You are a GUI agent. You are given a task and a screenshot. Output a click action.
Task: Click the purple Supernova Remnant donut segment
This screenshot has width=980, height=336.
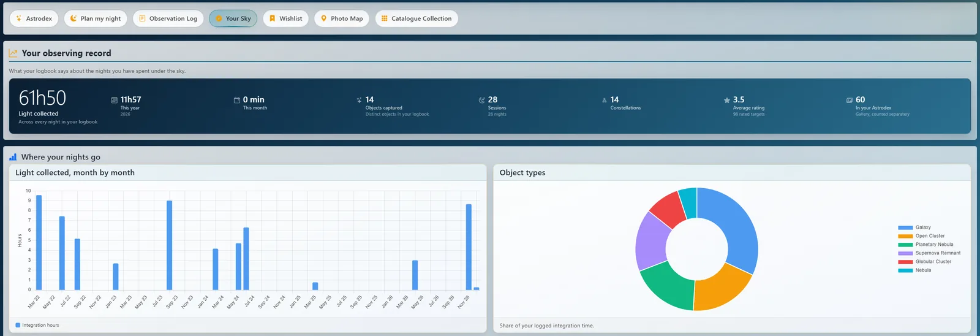[x=652, y=242]
